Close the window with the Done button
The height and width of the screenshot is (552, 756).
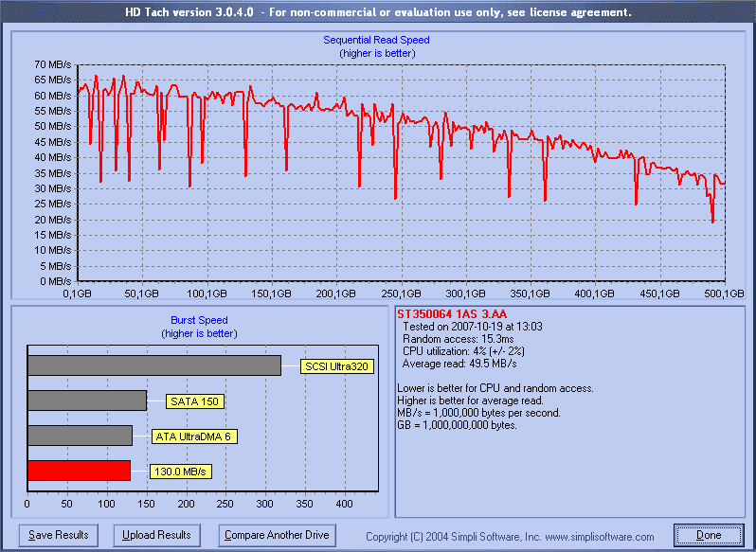709,535
